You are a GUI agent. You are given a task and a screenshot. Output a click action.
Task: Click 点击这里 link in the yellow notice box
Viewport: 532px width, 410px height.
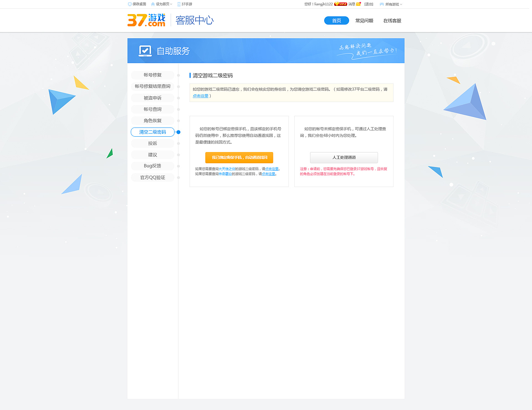tap(200, 96)
